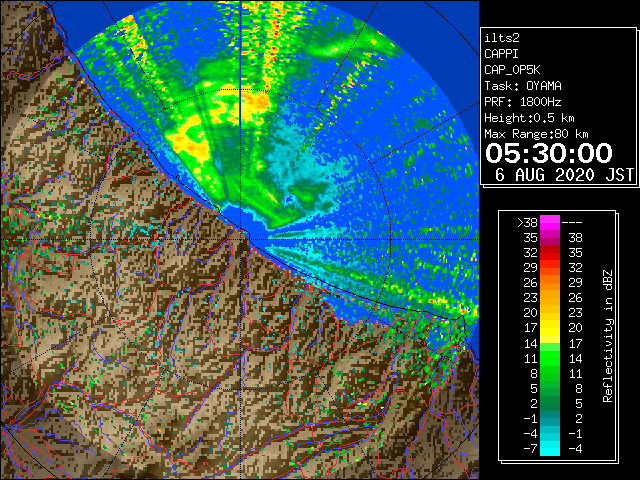Click the 'CAP_OP5K' text
The width and height of the screenshot is (640, 480).
[x=512, y=70]
